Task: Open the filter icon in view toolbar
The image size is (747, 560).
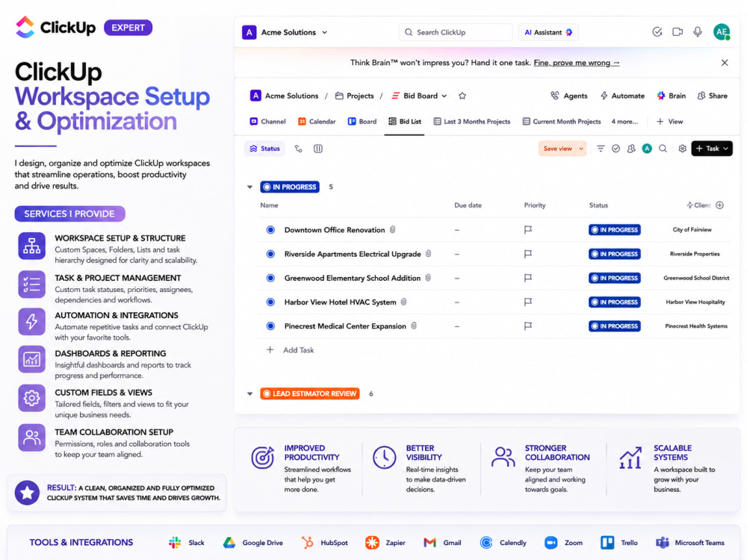Action: pyautogui.click(x=601, y=149)
